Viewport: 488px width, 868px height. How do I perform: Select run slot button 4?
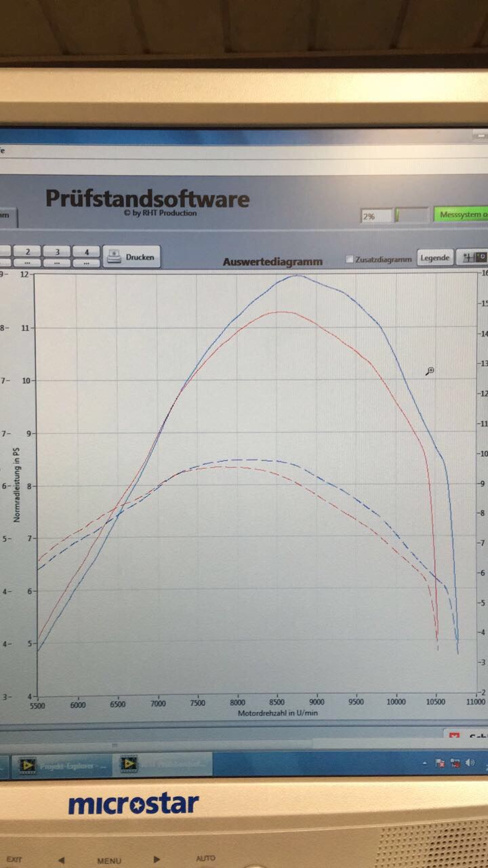coord(86,252)
